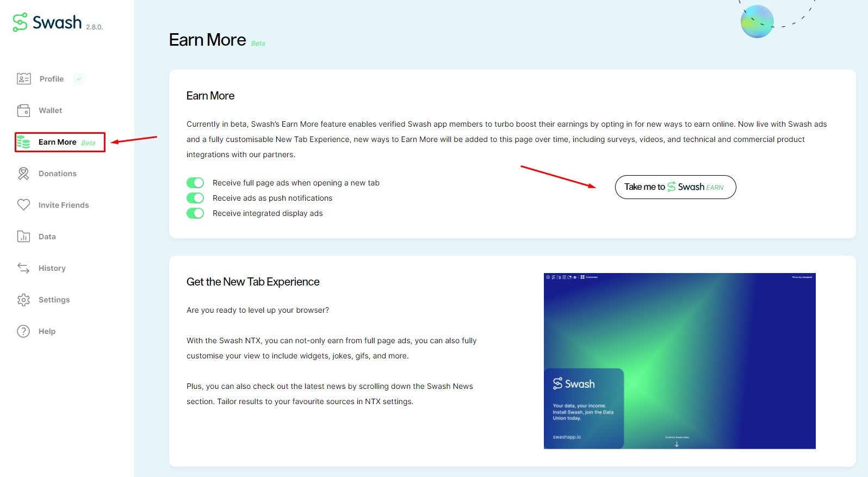Go to the Donations page
868x477 pixels.
(x=47, y=174)
